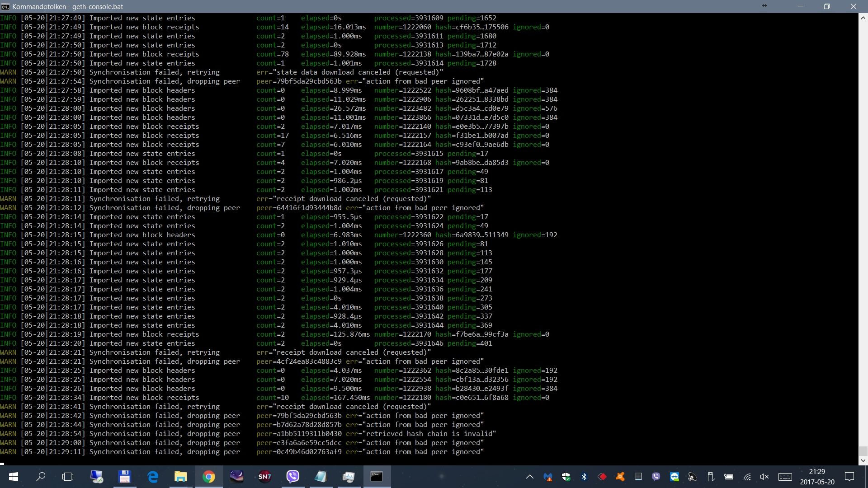Click elapsed=125.876ms value
The height and width of the screenshot is (488, 868).
click(335, 334)
